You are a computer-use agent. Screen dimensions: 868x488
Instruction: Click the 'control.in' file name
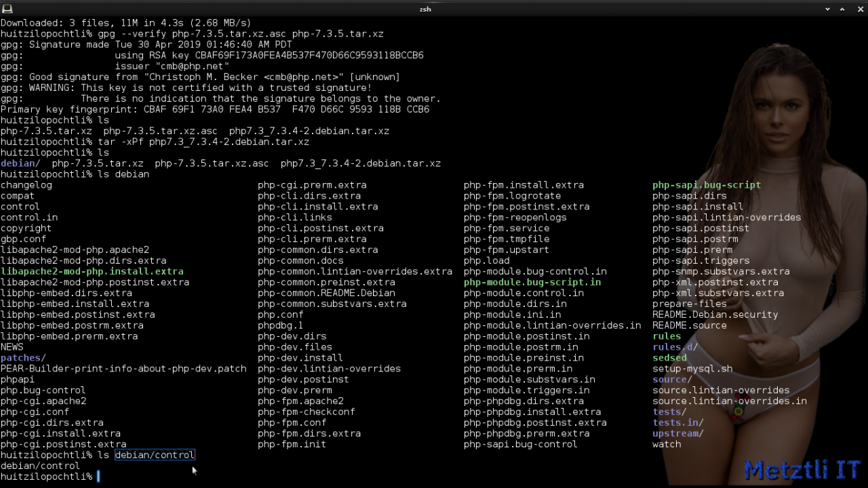[x=29, y=218]
